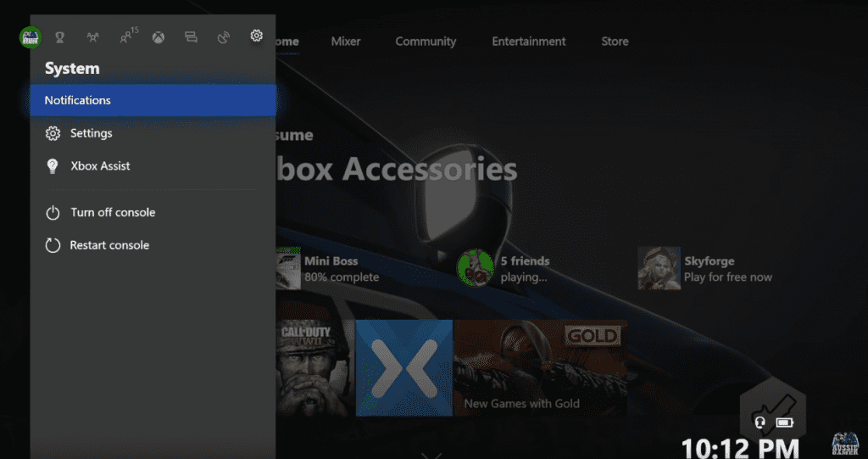Viewport: 868px width, 459px height.
Task: Go to the Xbox home icon tab
Action: point(159,37)
